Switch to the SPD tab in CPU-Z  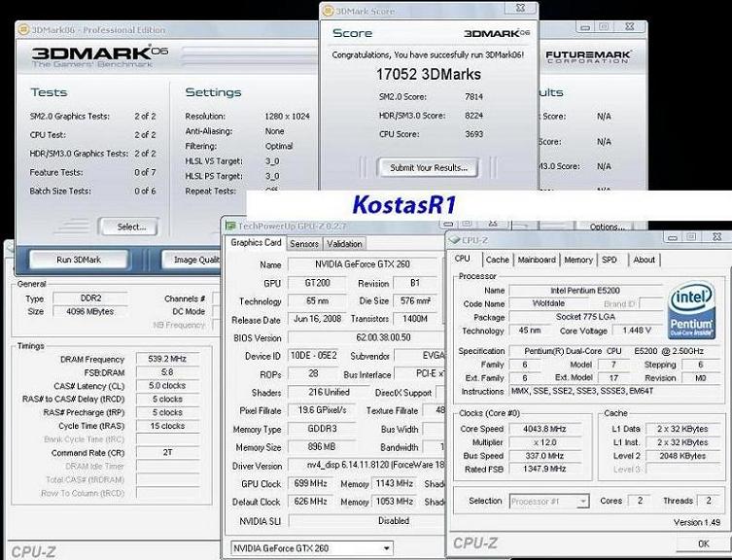click(610, 260)
